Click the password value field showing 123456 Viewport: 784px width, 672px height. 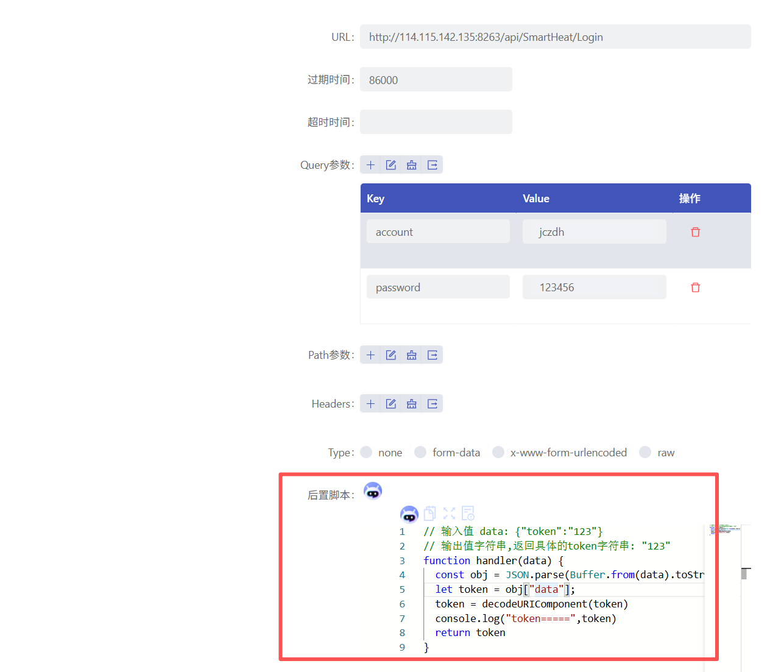click(594, 288)
